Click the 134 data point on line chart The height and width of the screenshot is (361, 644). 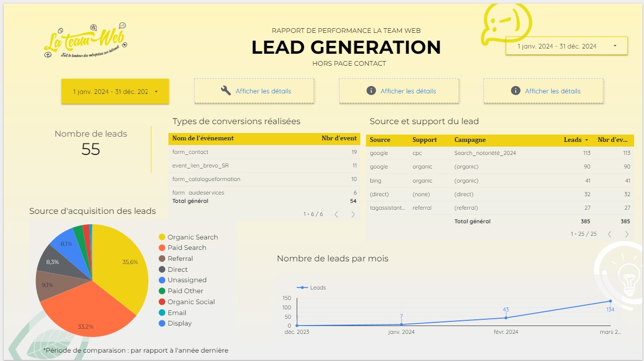(x=610, y=301)
